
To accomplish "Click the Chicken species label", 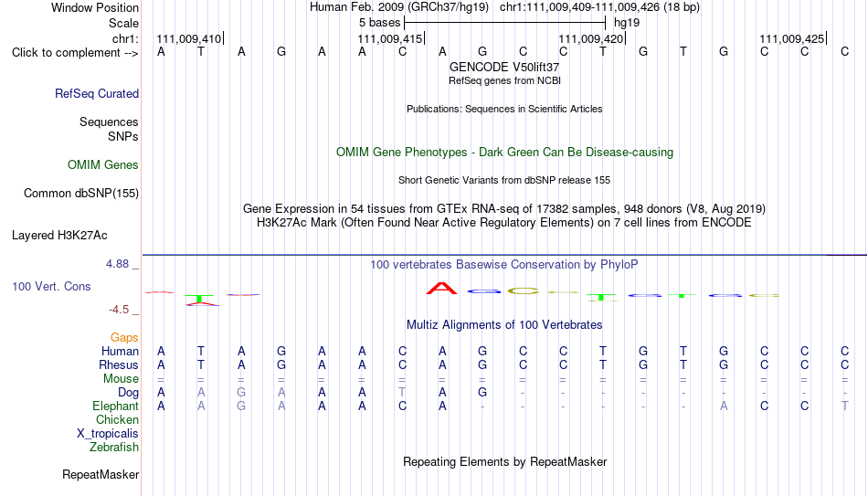I will click(x=117, y=419).
